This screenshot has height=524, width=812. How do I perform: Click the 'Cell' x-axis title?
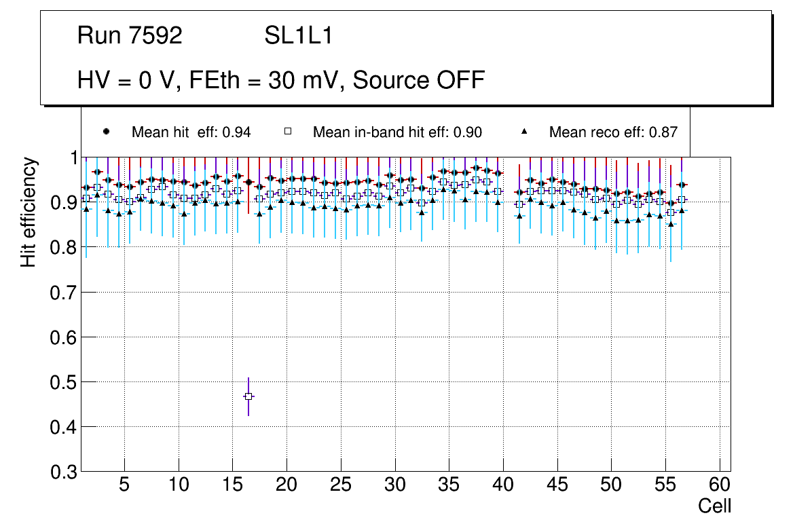tap(714, 506)
